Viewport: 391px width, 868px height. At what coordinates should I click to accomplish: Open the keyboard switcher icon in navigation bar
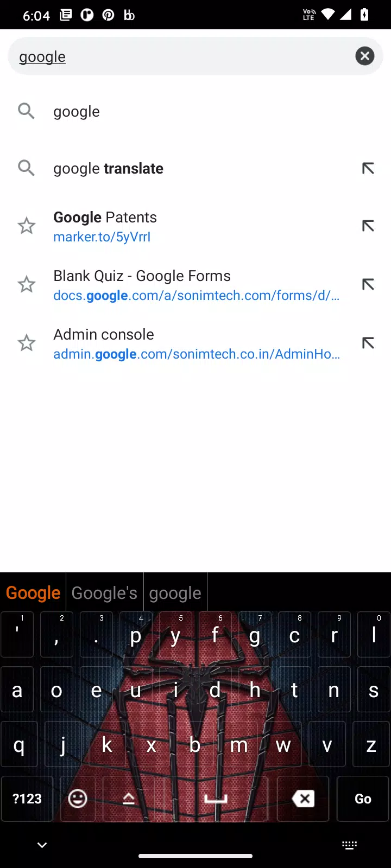click(349, 845)
